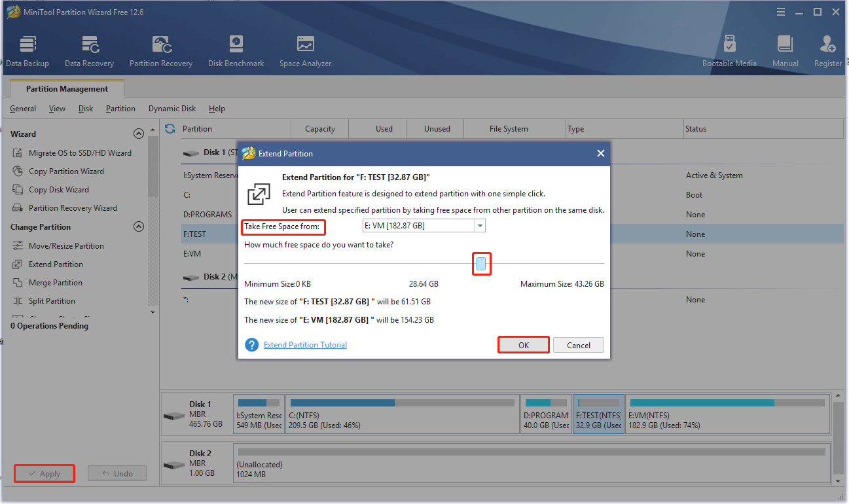Open the View menu
The image size is (849, 504).
[57, 109]
